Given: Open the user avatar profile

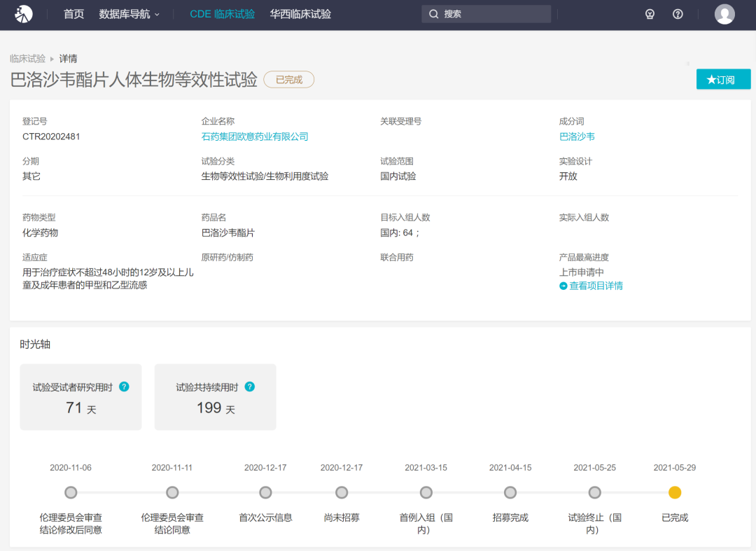Looking at the screenshot, I should pyautogui.click(x=724, y=14).
